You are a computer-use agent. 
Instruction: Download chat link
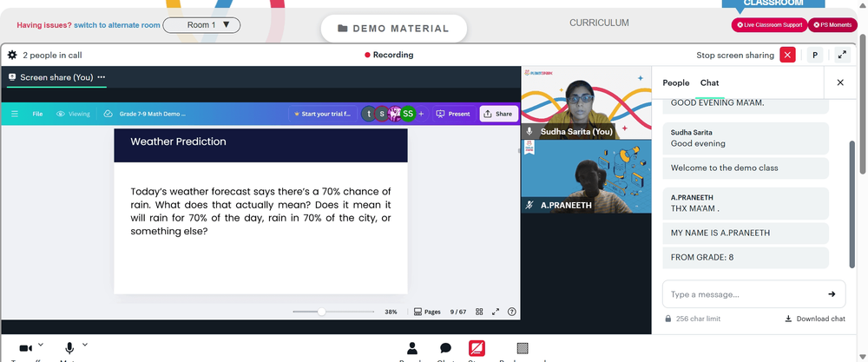pyautogui.click(x=815, y=319)
